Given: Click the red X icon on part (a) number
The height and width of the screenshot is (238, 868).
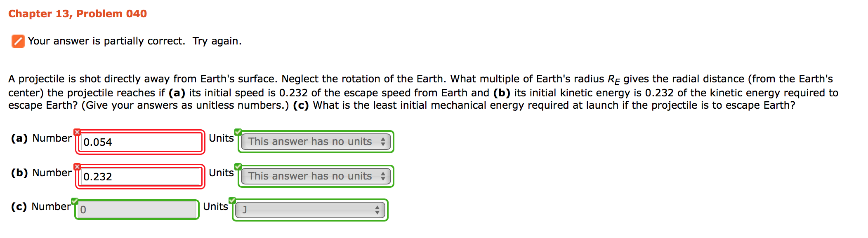Looking at the screenshot, I should coord(77,132).
